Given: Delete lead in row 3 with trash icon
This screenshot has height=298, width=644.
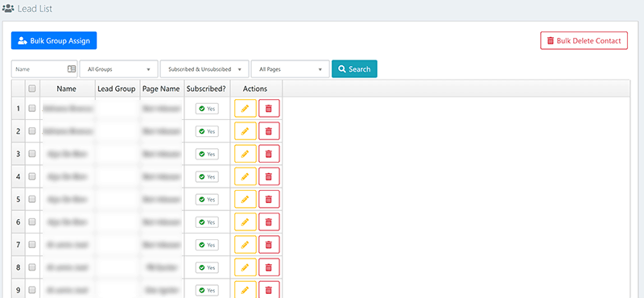Looking at the screenshot, I should coord(269,154).
